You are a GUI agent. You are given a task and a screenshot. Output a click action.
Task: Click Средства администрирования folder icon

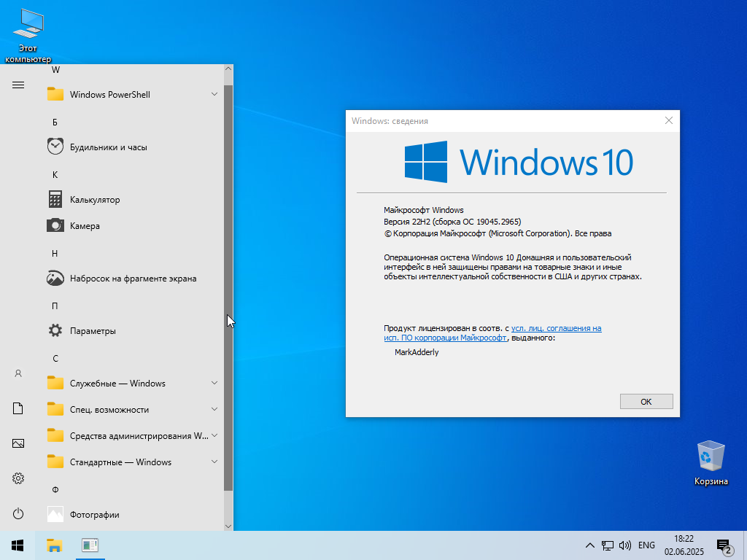[55, 435]
